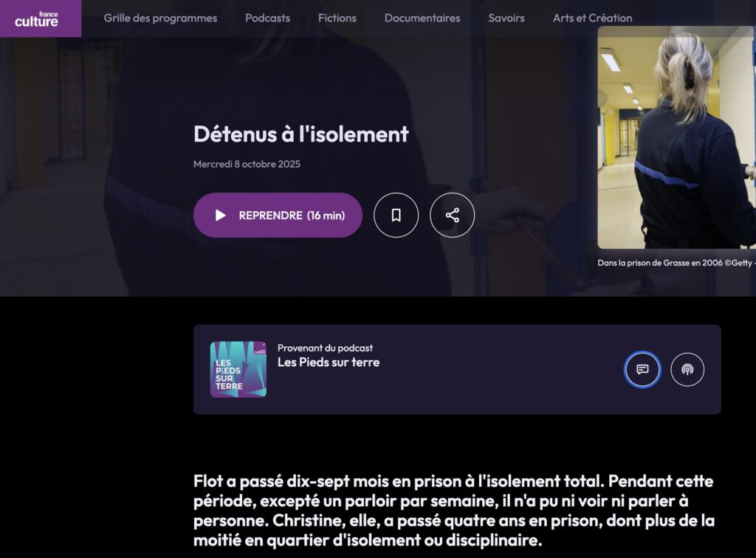Click the share icon button
The height and width of the screenshot is (558, 756).
(x=452, y=215)
